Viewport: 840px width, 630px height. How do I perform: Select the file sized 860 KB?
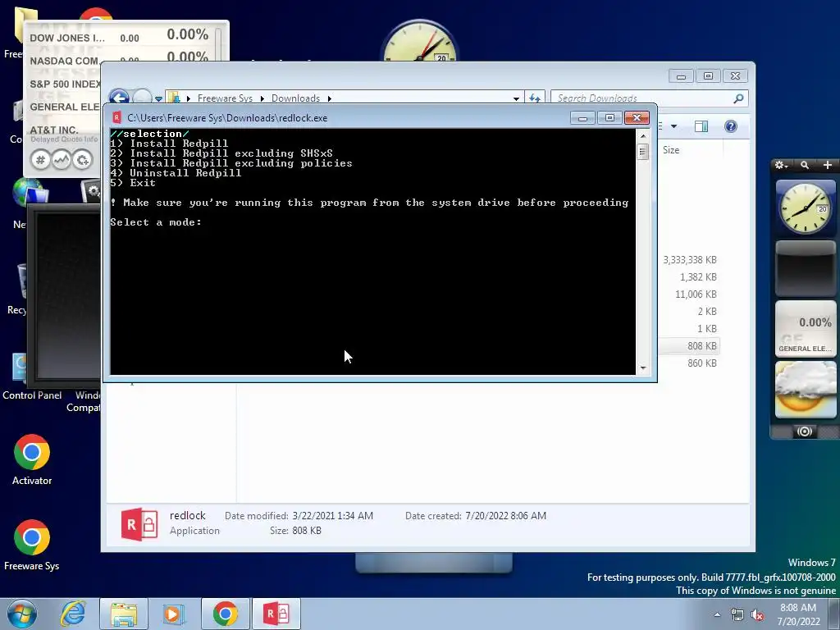pyautogui.click(x=702, y=363)
